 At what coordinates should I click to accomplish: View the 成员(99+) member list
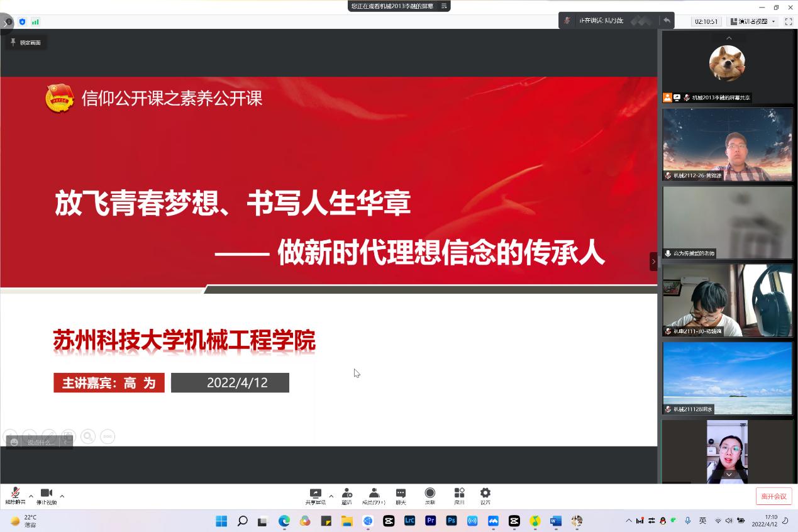point(374,496)
